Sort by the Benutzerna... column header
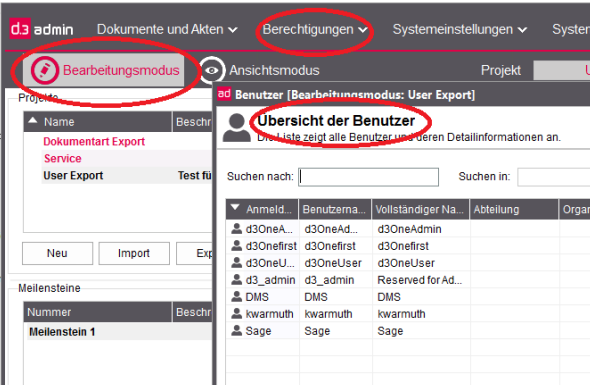The height and width of the screenshot is (385, 590). 335,209
